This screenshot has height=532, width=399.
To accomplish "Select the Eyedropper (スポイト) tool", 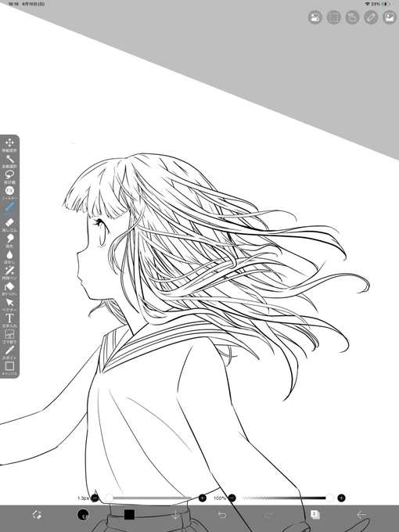I will pos(9,352).
